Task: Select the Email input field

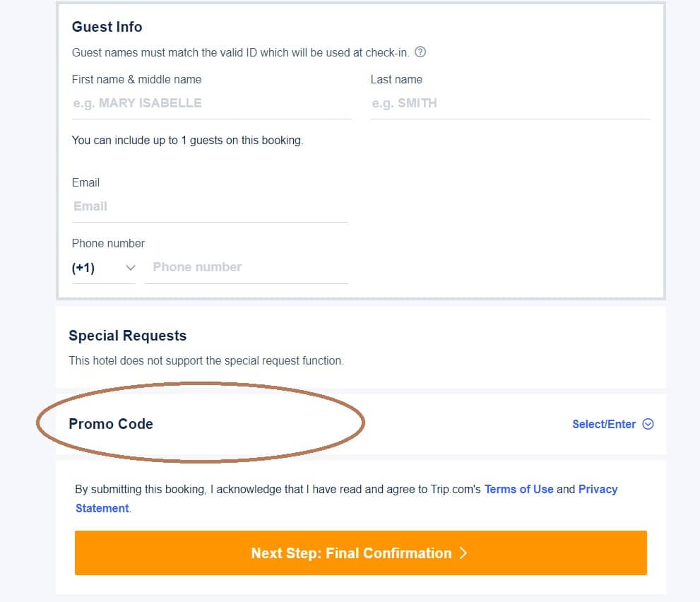Action: click(210, 207)
